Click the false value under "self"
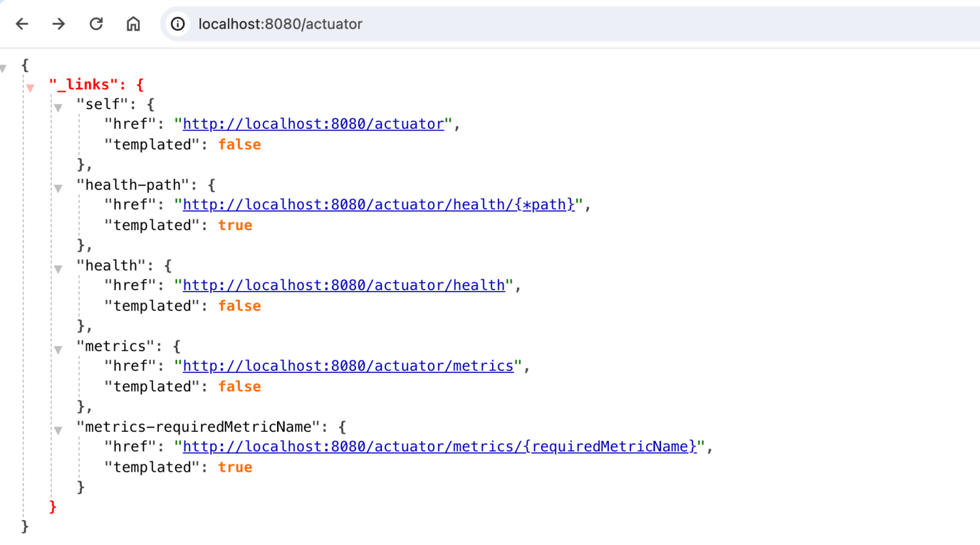Screen dimensions: 980x545 click(239, 144)
